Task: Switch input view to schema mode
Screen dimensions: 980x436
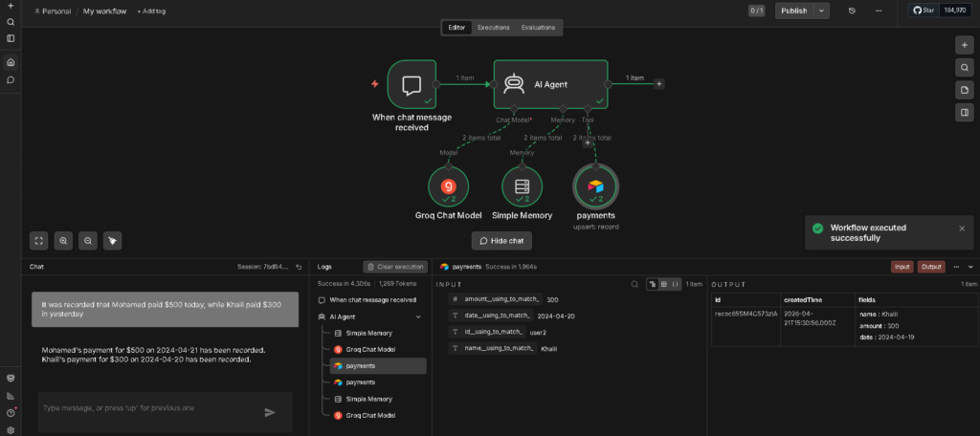Action: [x=653, y=284]
